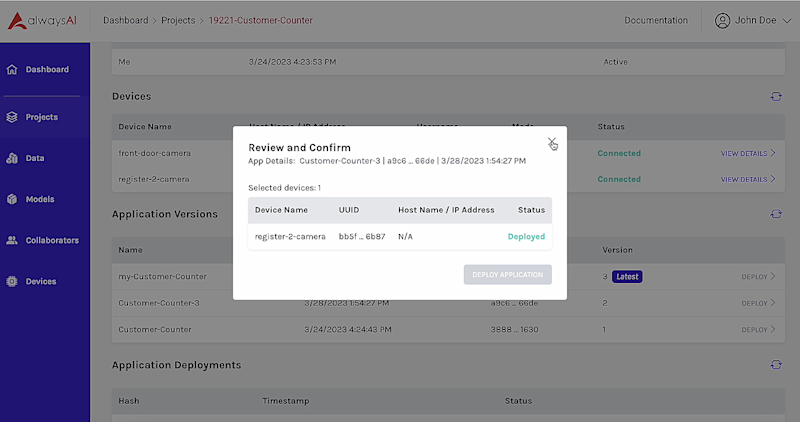
Task: Click App Details line in dialog
Action: 387,161
